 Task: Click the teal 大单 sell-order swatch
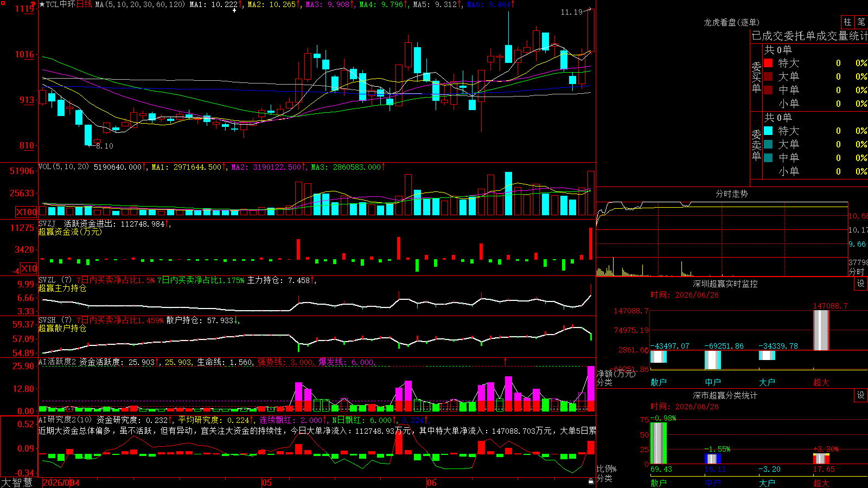pyautogui.click(x=768, y=144)
